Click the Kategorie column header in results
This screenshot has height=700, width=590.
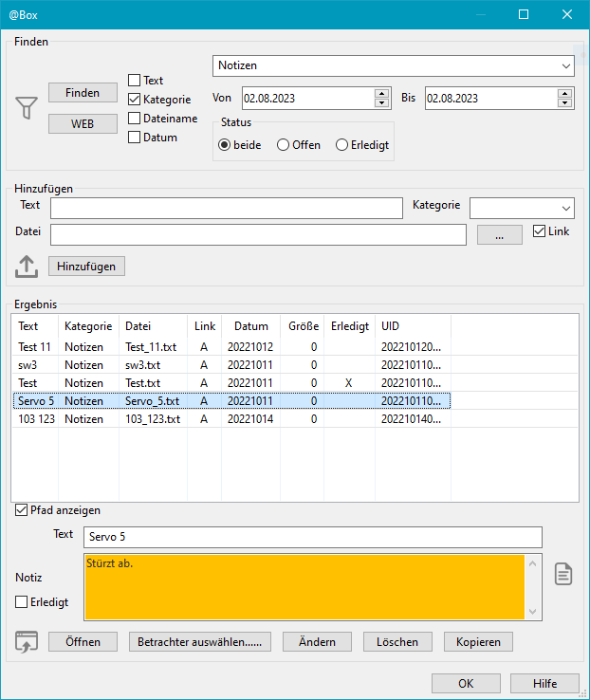[x=88, y=326]
